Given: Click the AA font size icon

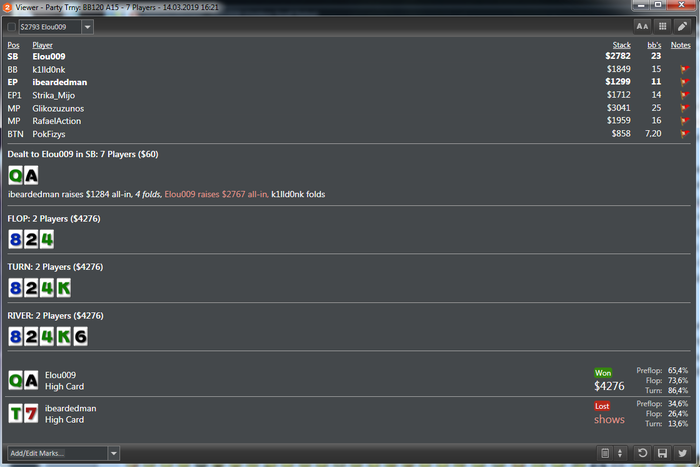Looking at the screenshot, I should coord(642,27).
